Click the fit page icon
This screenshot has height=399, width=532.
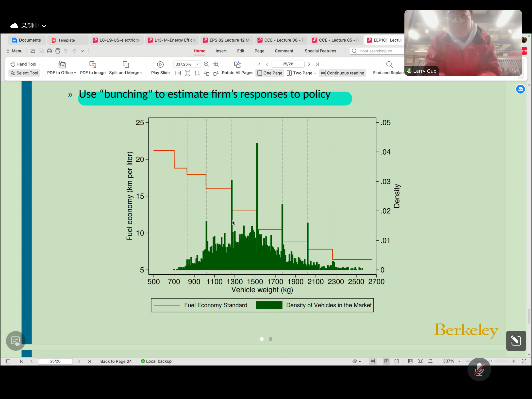point(187,73)
